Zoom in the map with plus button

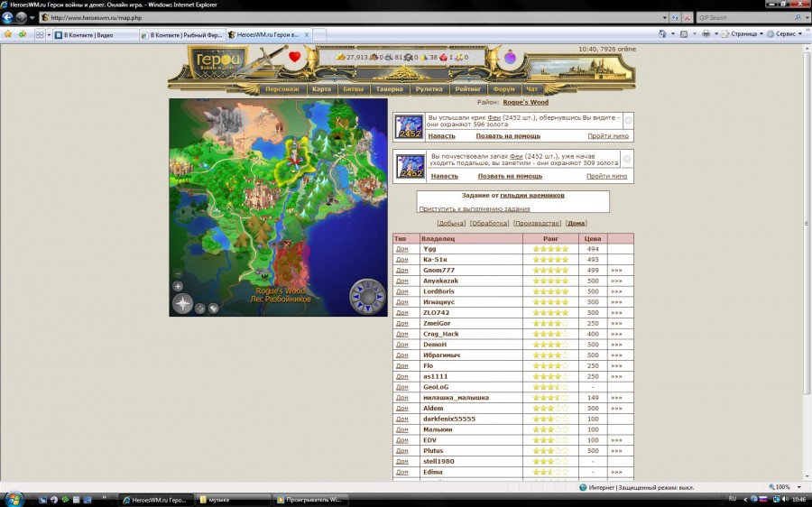(x=178, y=286)
